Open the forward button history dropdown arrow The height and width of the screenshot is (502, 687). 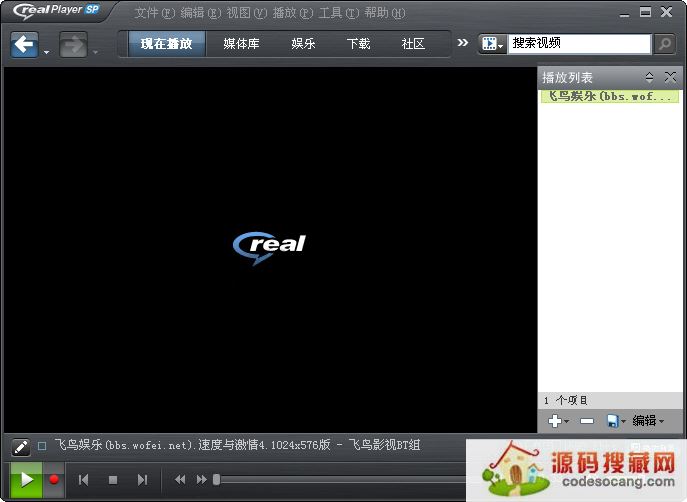click(95, 53)
